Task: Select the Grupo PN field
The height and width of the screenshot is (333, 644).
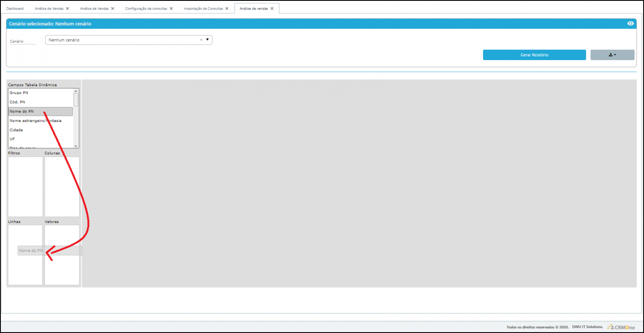Action: (x=41, y=93)
